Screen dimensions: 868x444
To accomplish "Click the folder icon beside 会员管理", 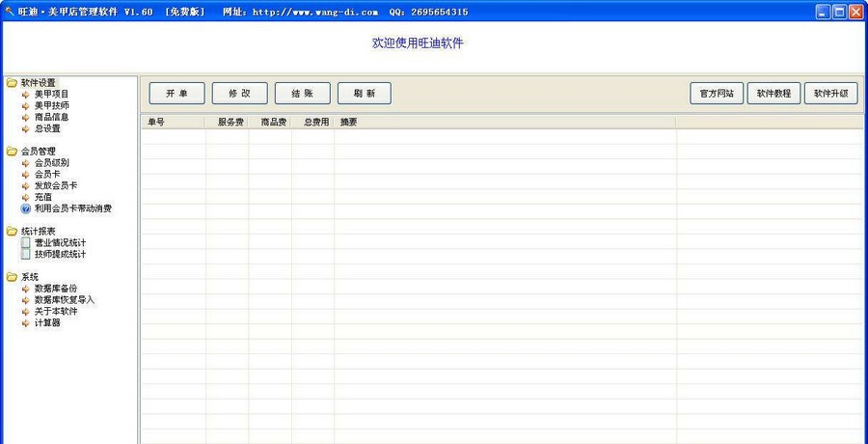I will (12, 152).
